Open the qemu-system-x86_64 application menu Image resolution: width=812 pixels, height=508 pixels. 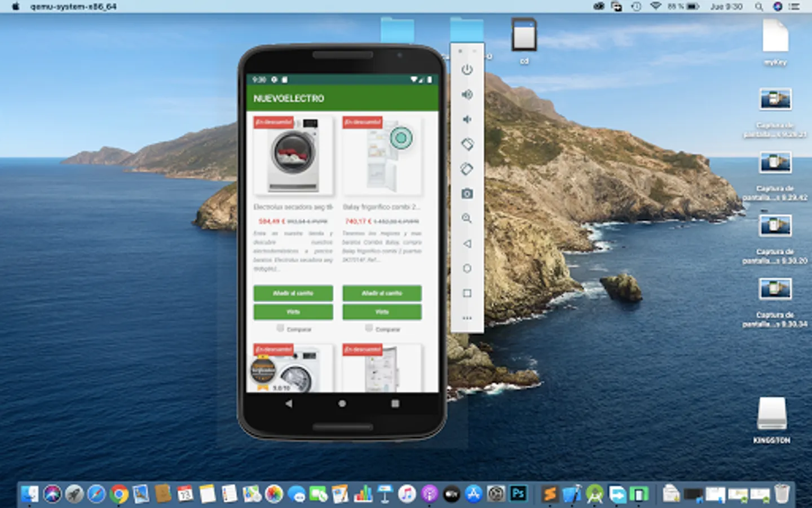[73, 7]
